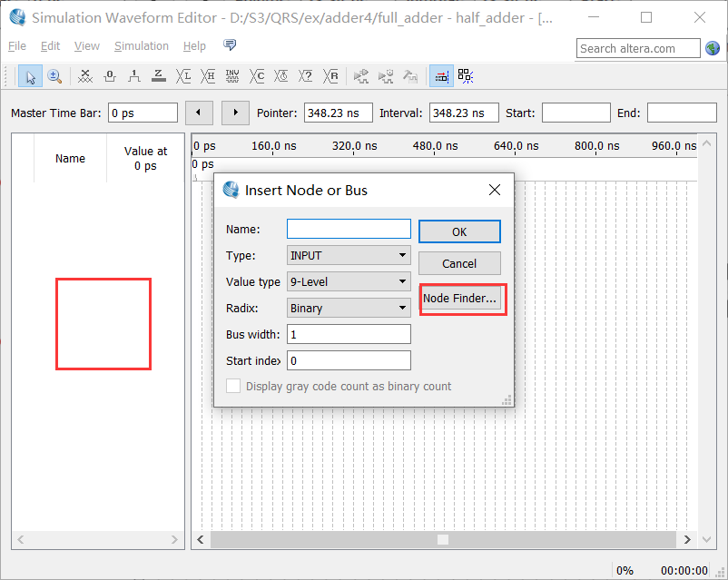Open Overwrite Clock tool
The image size is (728, 580).
tap(281, 76)
